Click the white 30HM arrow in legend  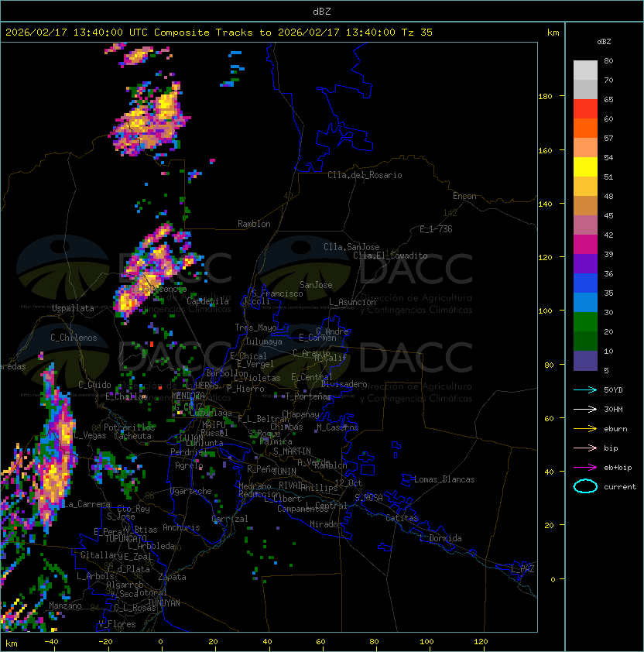(585, 409)
